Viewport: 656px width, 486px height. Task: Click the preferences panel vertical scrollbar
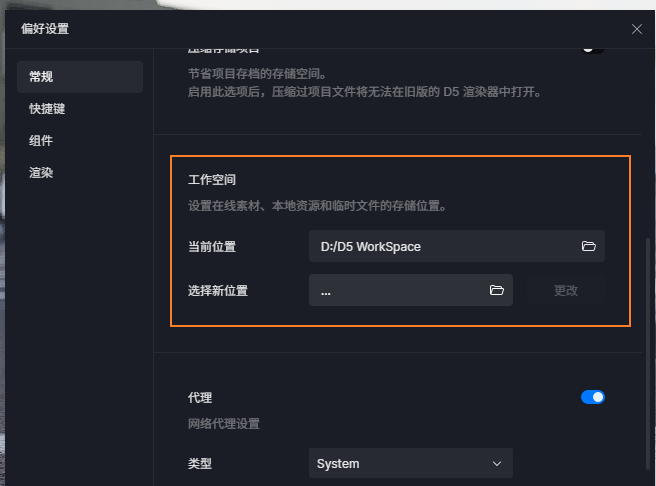point(648,353)
